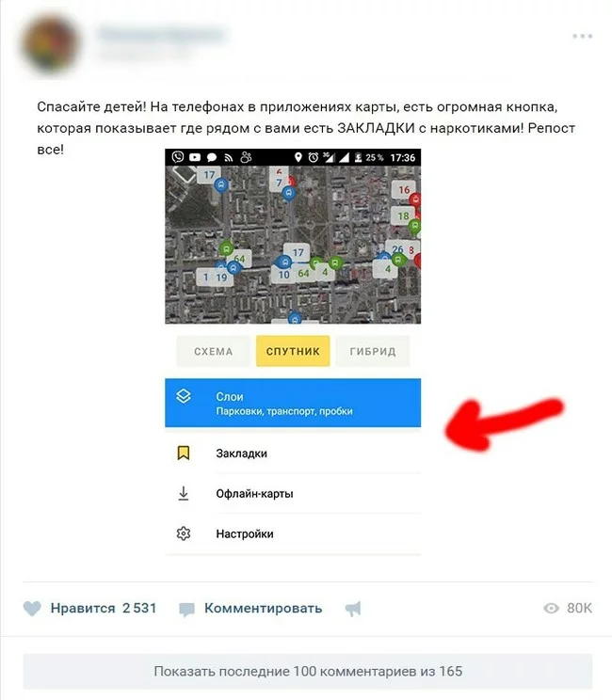Screen dimensions: 612x700
Task: Open the Настройки menu entry
Action: click(293, 533)
